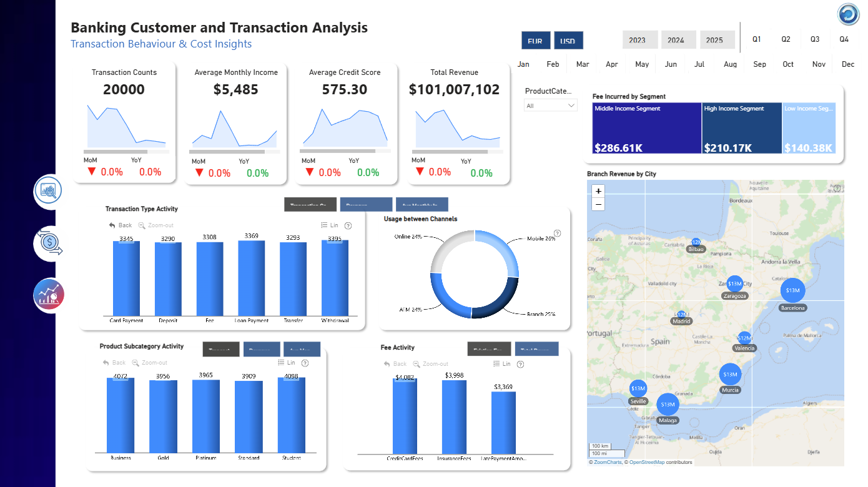Select the Middle Income Segment tile

(647, 128)
